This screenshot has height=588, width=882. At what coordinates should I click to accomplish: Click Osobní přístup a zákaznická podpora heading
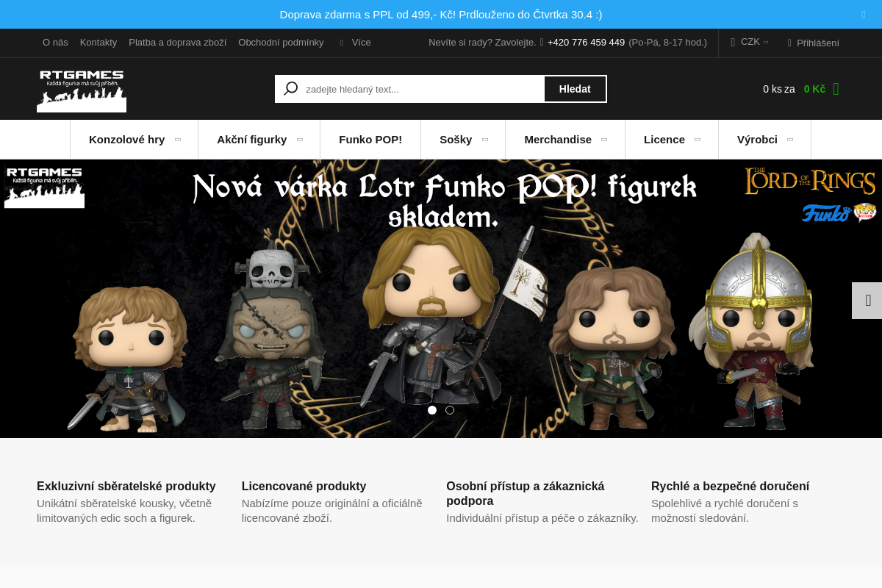tap(526, 494)
